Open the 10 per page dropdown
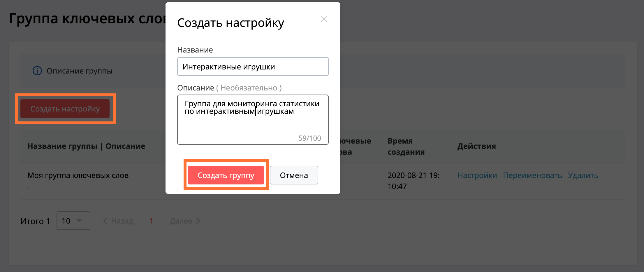Screen dimensions: 644x272 pos(73,221)
